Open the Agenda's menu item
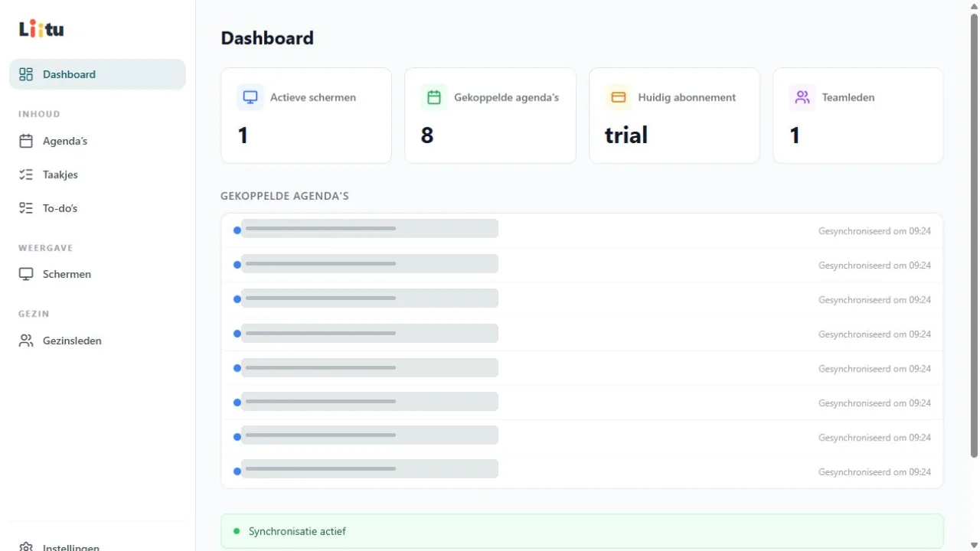This screenshot has width=980, height=551. (97, 141)
